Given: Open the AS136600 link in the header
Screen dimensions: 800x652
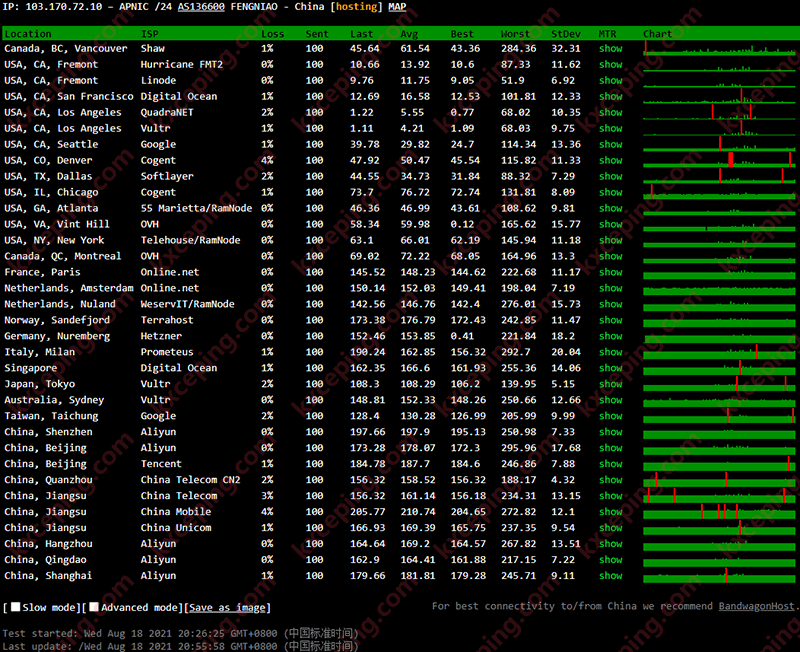Looking at the screenshot, I should click(x=201, y=7).
